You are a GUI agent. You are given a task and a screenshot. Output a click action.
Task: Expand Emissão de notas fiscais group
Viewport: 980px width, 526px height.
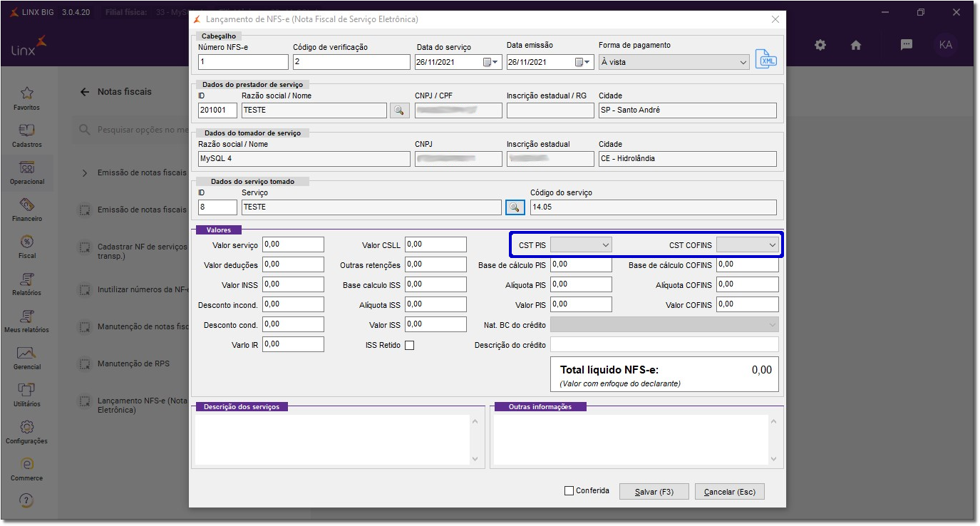[x=84, y=173]
